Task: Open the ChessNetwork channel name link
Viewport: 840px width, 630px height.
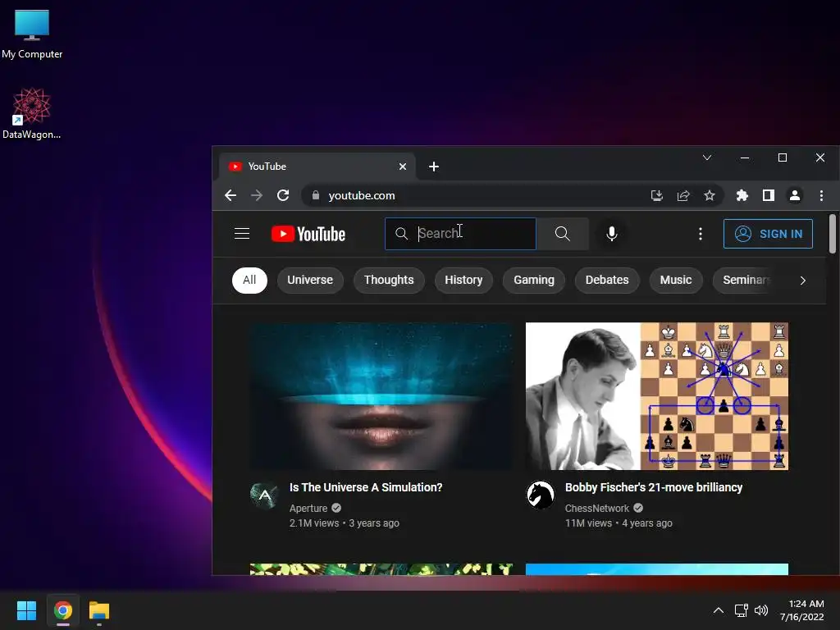Action: (x=597, y=509)
